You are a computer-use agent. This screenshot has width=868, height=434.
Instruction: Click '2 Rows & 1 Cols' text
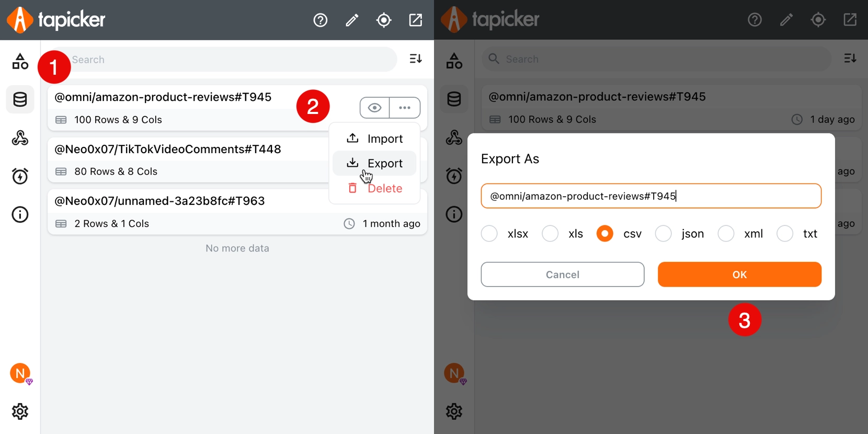tap(112, 224)
